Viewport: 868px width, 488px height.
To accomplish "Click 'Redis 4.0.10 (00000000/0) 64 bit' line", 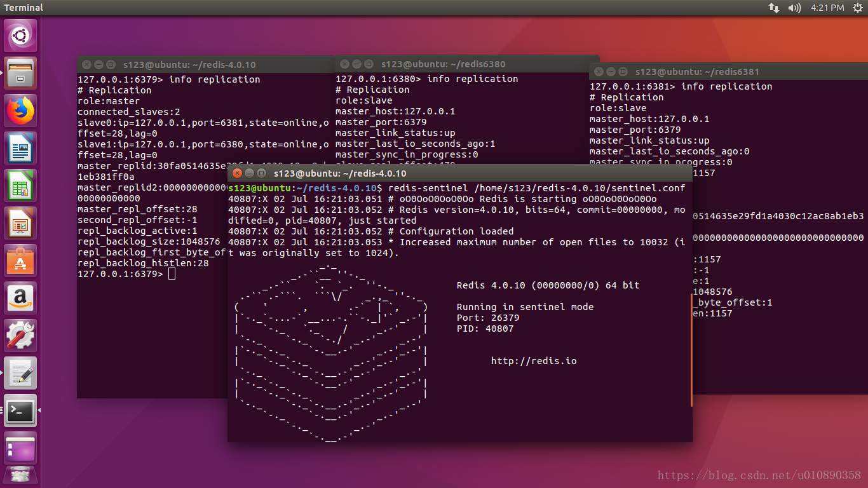I will [548, 285].
